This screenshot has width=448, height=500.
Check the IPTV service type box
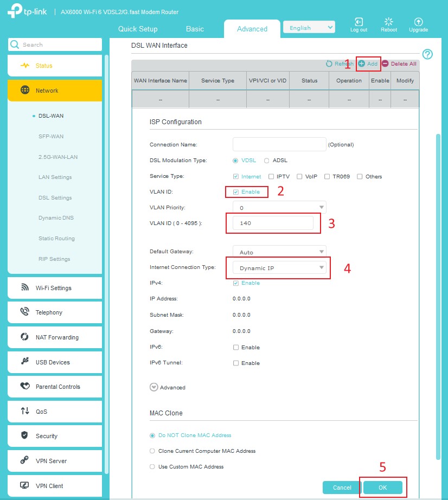[272, 177]
